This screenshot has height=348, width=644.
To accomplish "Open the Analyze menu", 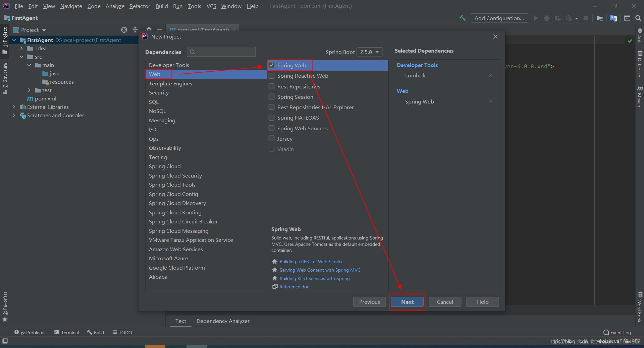I will (115, 6).
